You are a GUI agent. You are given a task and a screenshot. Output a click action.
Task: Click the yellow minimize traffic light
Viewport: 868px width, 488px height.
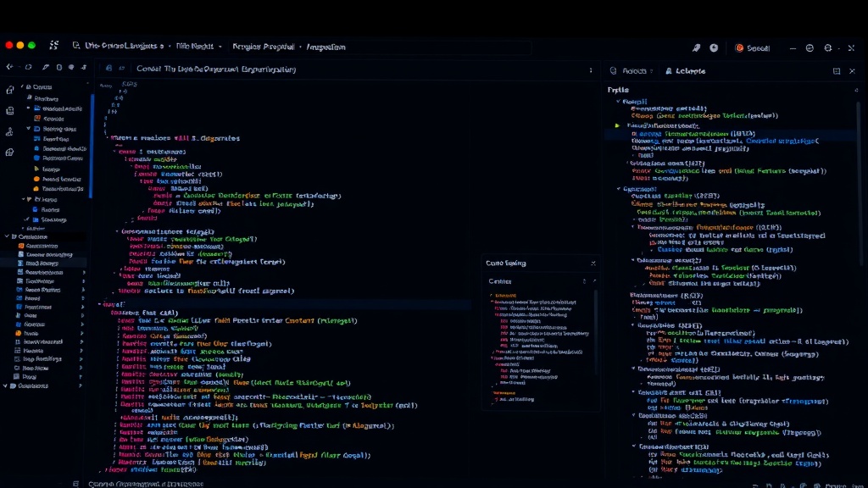coord(20,46)
